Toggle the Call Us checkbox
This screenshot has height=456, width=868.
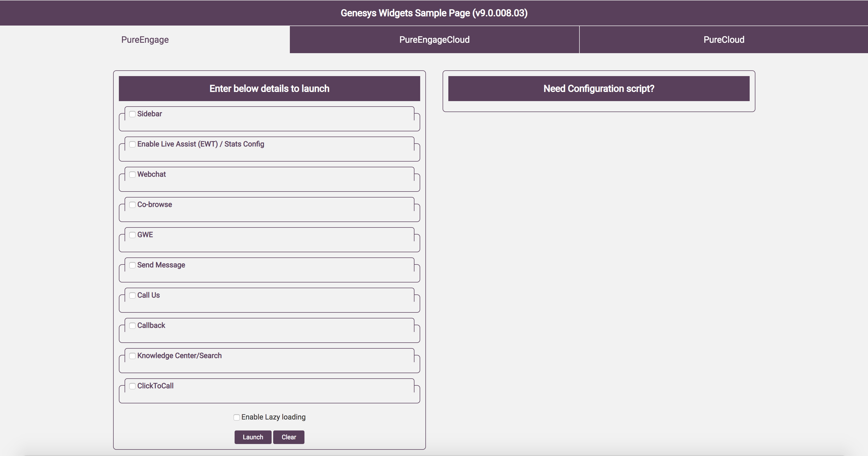click(132, 295)
